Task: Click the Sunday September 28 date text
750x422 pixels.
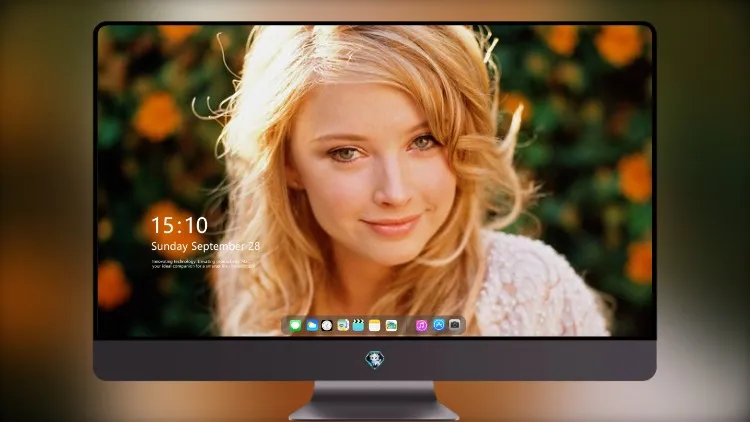Action: point(206,246)
